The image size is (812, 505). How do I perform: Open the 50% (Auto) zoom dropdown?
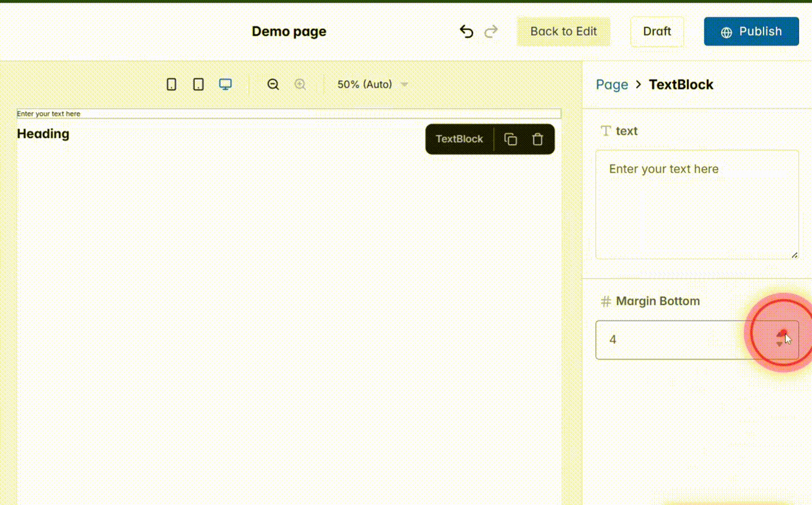click(x=371, y=84)
